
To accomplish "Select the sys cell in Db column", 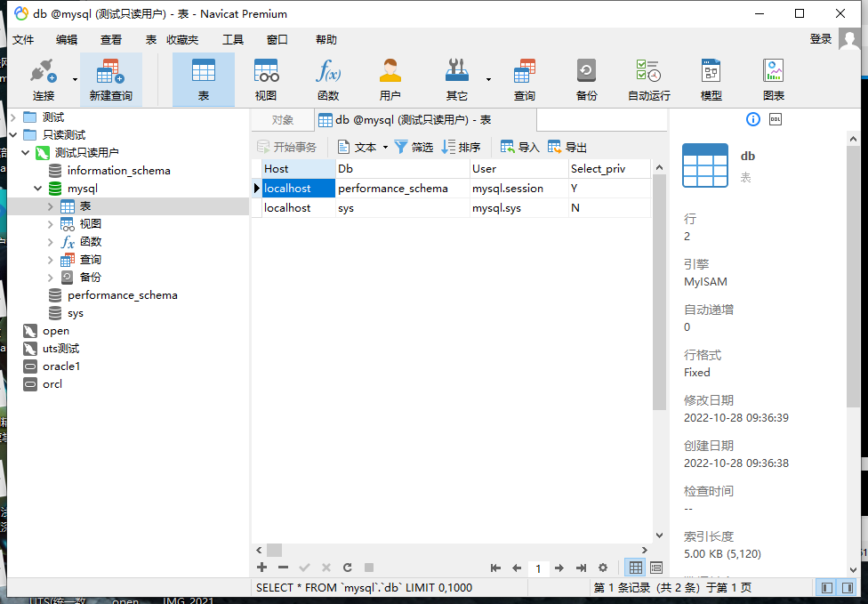I will pyautogui.click(x=403, y=208).
